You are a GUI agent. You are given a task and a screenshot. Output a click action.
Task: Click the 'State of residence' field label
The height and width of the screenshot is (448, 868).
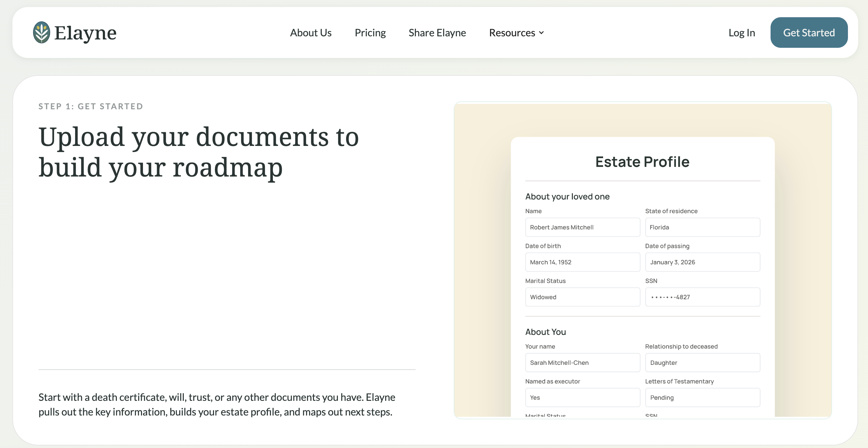(x=671, y=211)
